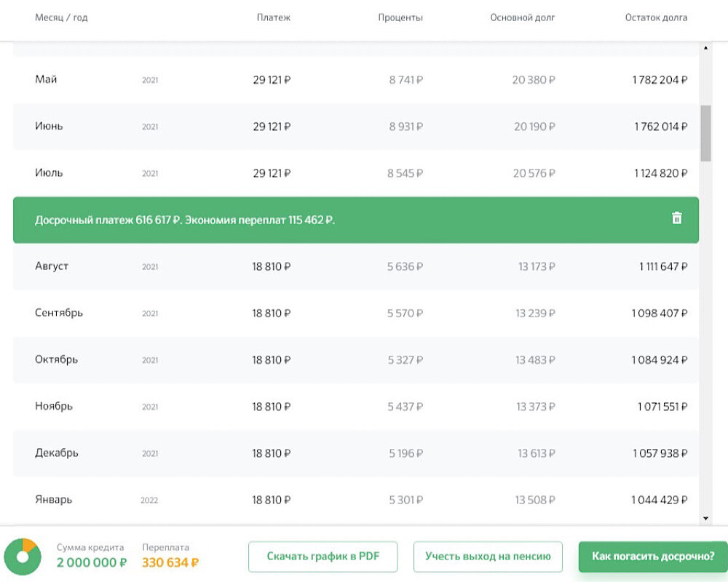Click the loan amount 2 000 000 ₽
Image resolution: width=728 pixels, height=582 pixels.
pyautogui.click(x=92, y=562)
